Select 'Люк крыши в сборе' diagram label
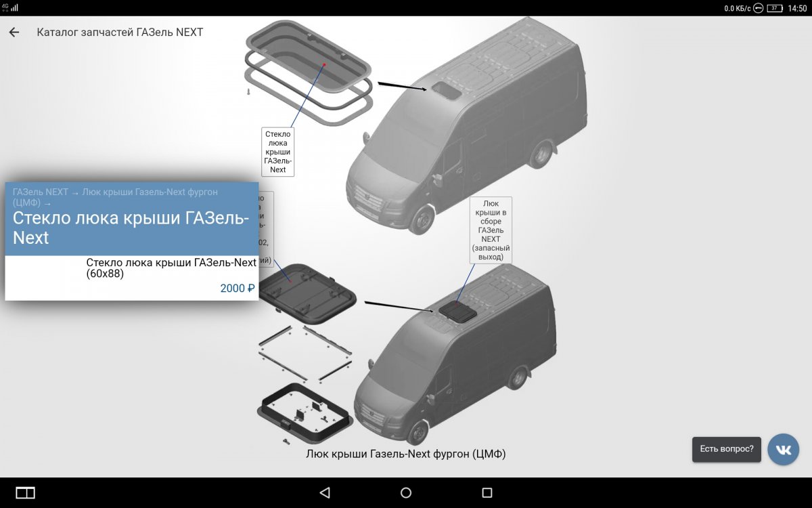The height and width of the screenshot is (508, 812). (491, 230)
